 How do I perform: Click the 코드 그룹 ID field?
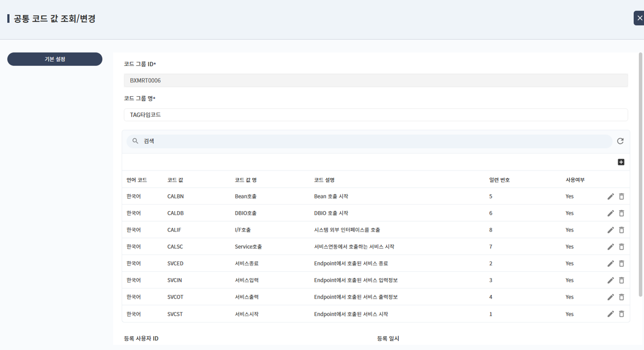pos(375,80)
